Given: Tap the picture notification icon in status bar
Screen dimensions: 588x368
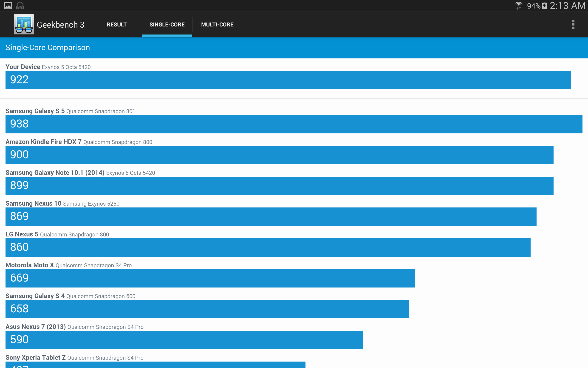Looking at the screenshot, I should pyautogui.click(x=8, y=6).
